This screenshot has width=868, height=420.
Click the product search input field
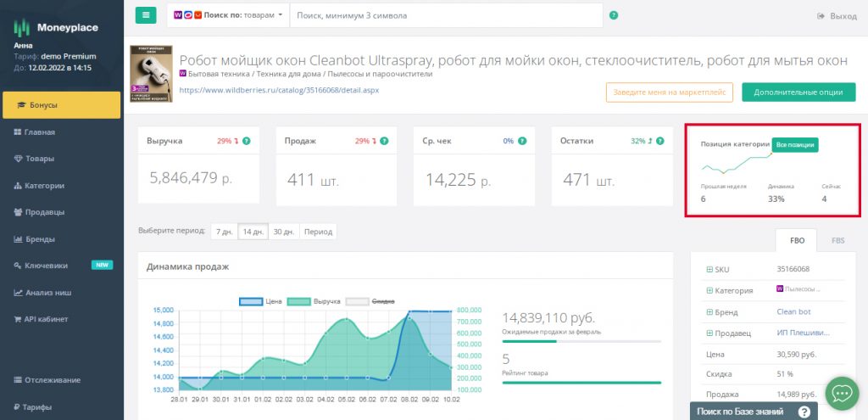click(x=446, y=15)
